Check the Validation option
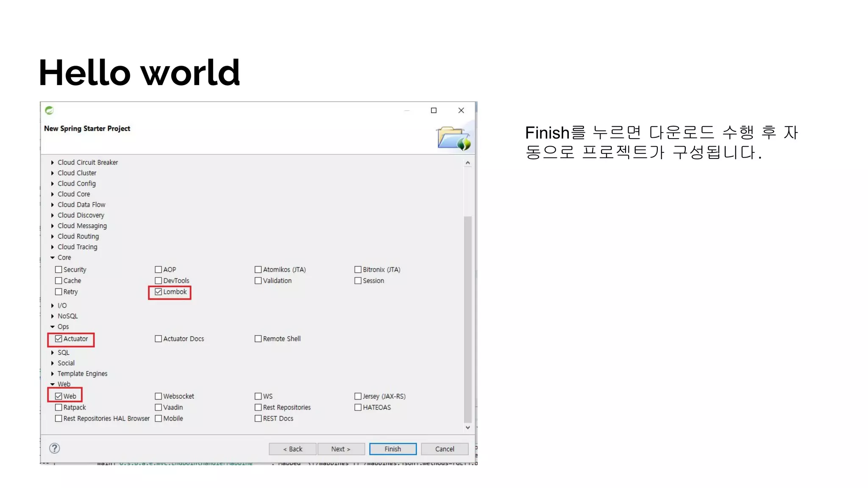The height and width of the screenshot is (488, 868). click(258, 280)
